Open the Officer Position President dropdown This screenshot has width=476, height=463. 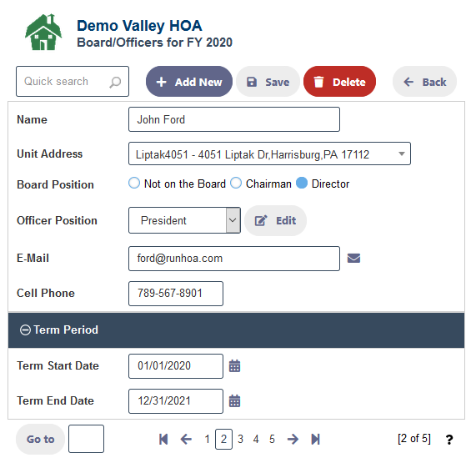184,220
